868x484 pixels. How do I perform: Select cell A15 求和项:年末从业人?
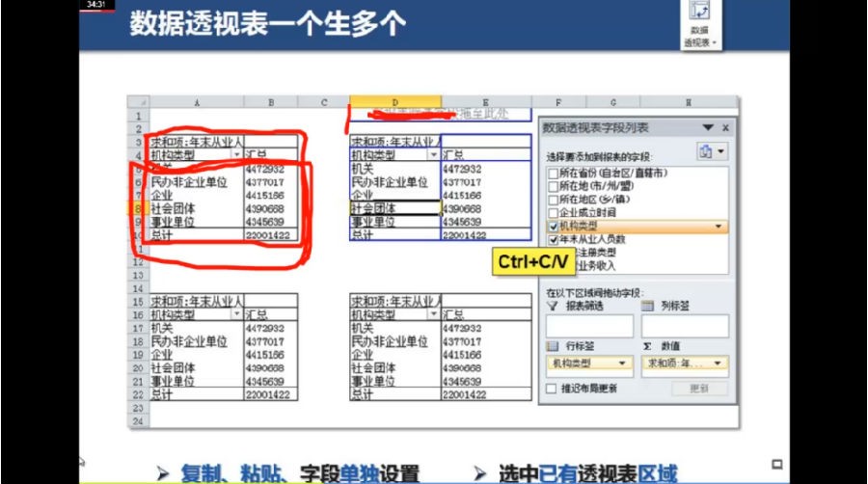(197, 302)
